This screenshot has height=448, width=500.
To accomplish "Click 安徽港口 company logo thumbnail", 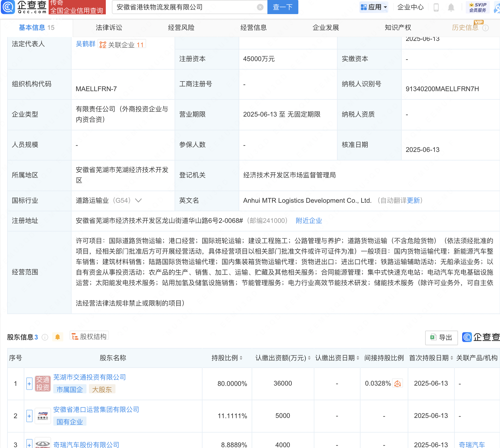I will pos(43,416).
